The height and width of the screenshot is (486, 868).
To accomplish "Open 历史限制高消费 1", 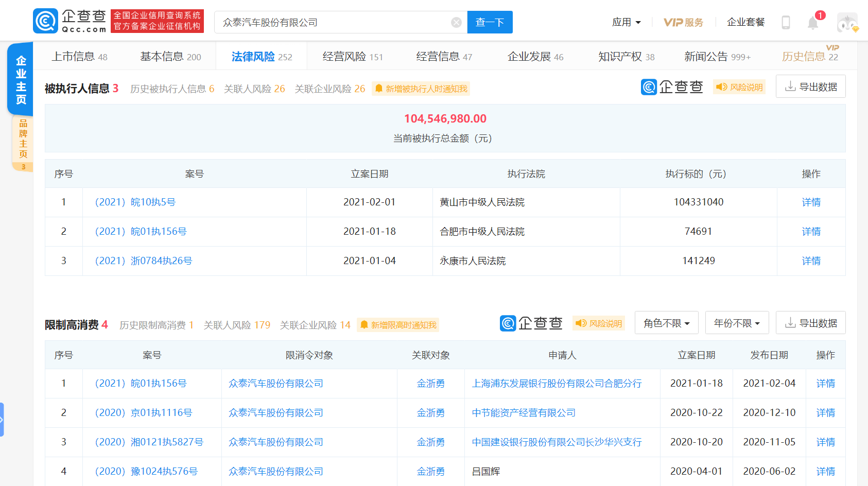I will pyautogui.click(x=157, y=325).
